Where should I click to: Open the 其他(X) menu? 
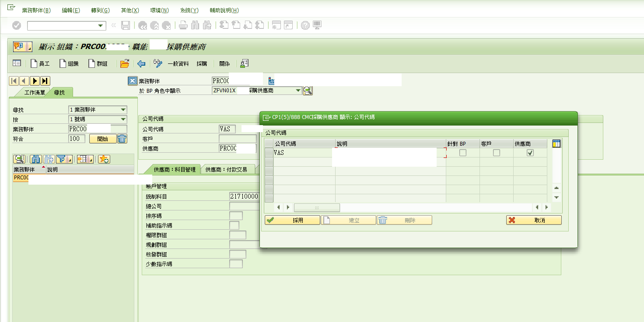[130, 10]
